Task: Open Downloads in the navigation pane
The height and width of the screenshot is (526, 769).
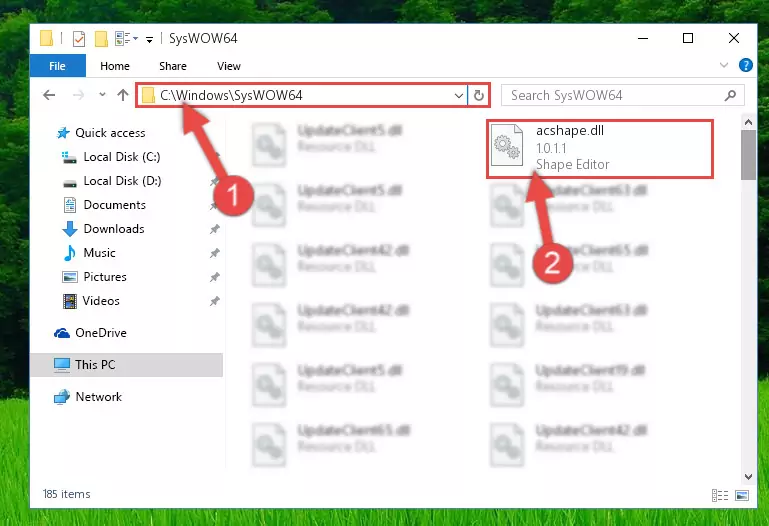Action: 114,229
